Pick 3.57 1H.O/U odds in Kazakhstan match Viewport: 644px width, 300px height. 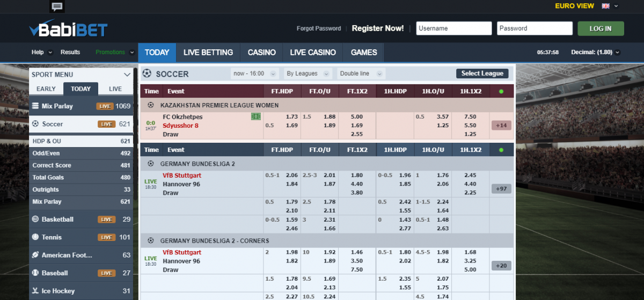tap(443, 116)
